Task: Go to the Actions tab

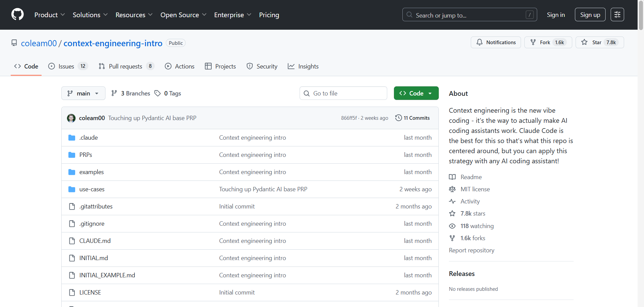Action: point(180,66)
